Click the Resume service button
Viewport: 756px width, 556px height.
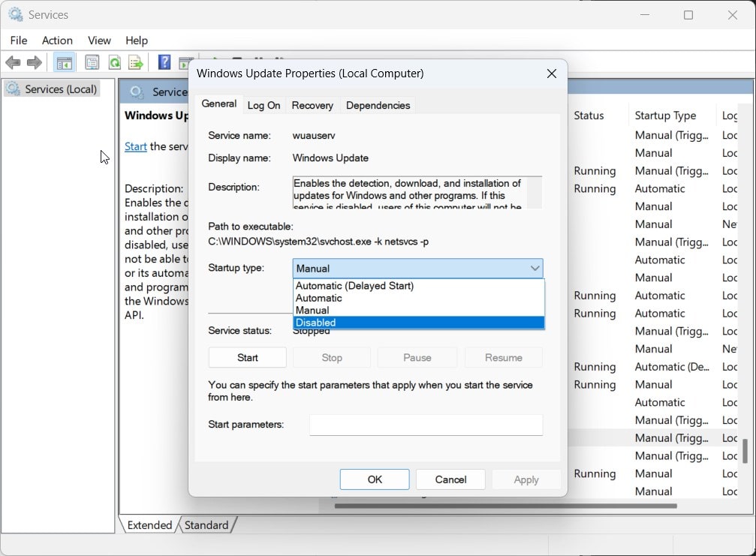pos(503,357)
